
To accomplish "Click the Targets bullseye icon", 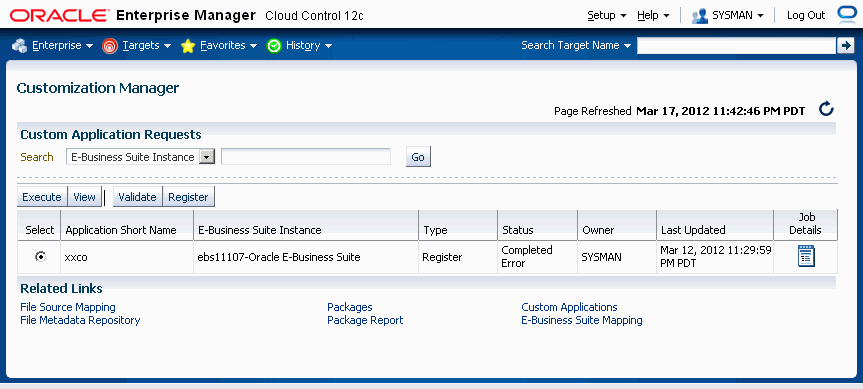I will 110,46.
